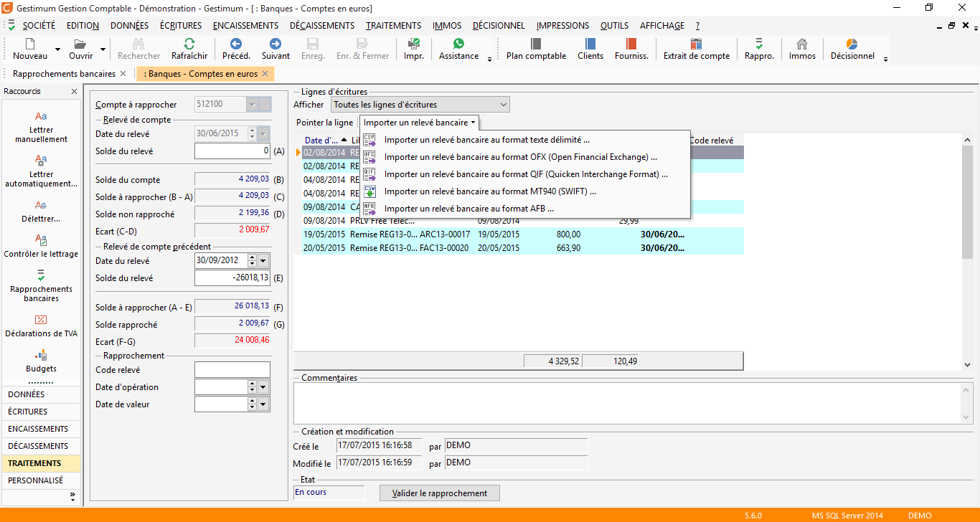Expand the Ouvrir dropdown arrow
Screen dimensions: 980x522
pyautogui.click(x=103, y=49)
